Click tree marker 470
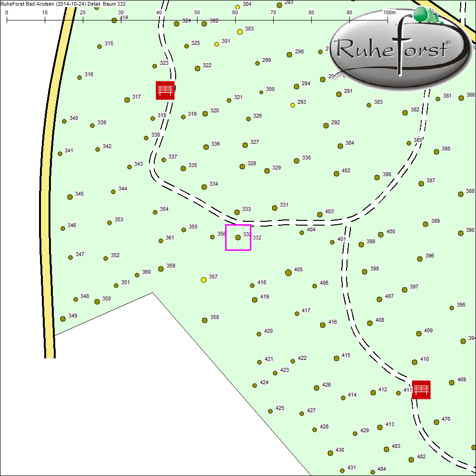This screenshot has width=476, height=476. [436, 422]
